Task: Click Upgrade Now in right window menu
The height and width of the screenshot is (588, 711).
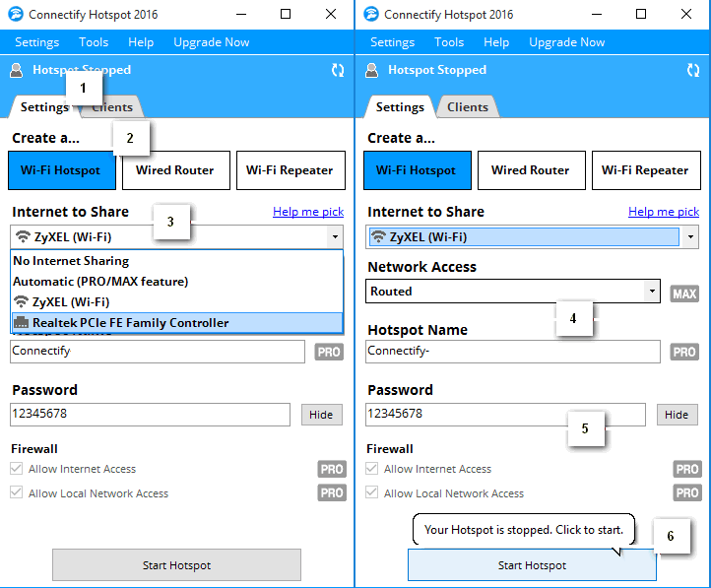Action: coord(567,42)
